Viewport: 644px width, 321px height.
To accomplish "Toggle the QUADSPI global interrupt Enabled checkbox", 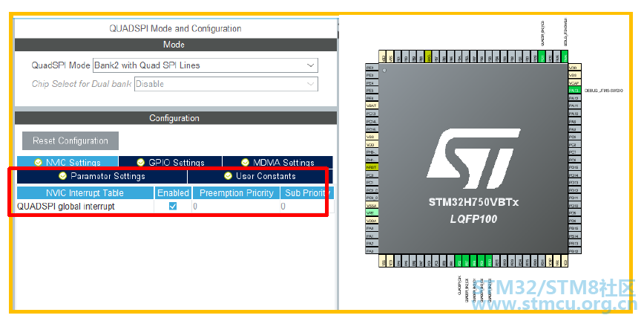I will point(173,206).
